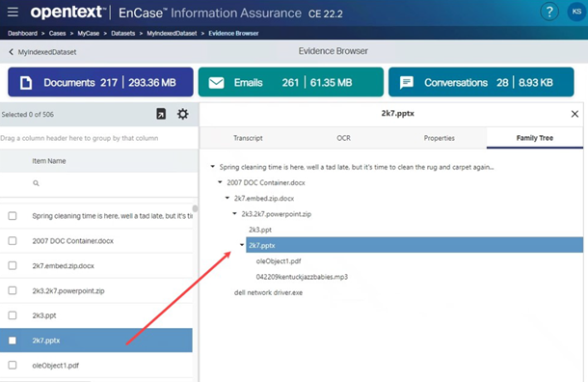This screenshot has height=382, width=588.
Task: Check the oleObject1.pdf row checkbox
Action: tap(13, 365)
